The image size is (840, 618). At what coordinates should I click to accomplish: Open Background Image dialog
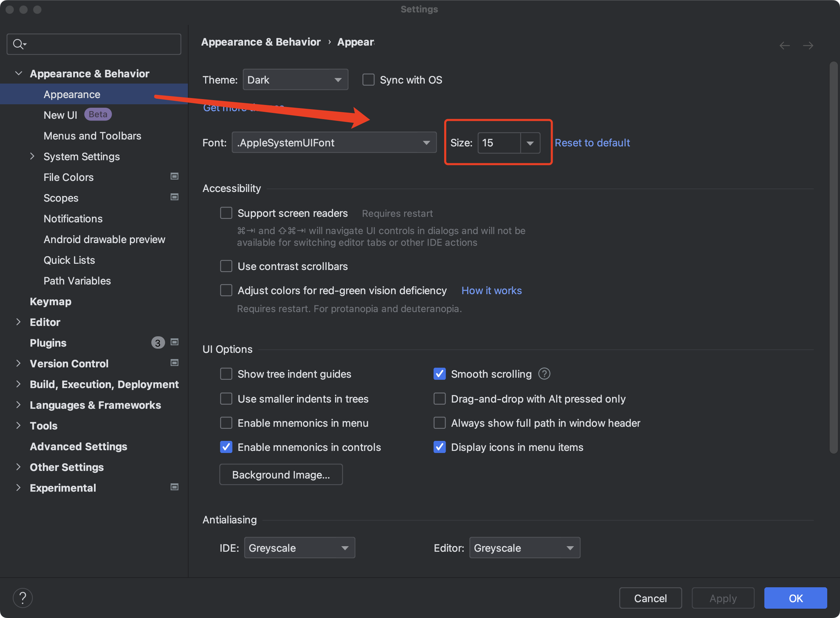(x=281, y=474)
